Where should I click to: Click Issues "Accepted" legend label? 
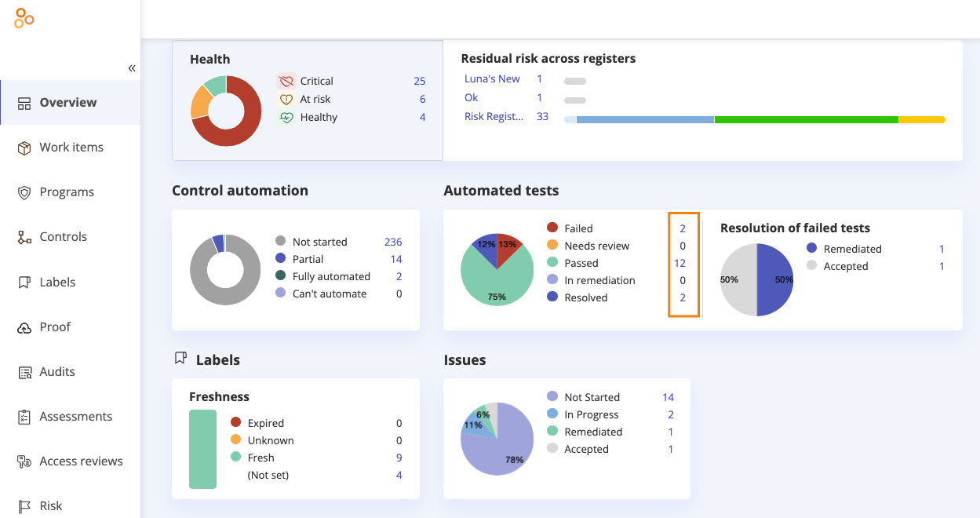tap(587, 449)
